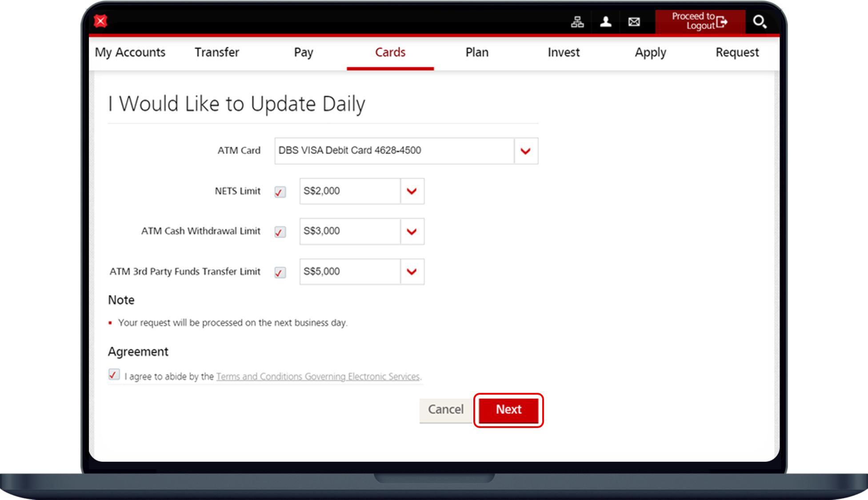Viewport: 868px width, 500px height.
Task: Toggle the agreement terms checkbox
Action: pos(114,375)
